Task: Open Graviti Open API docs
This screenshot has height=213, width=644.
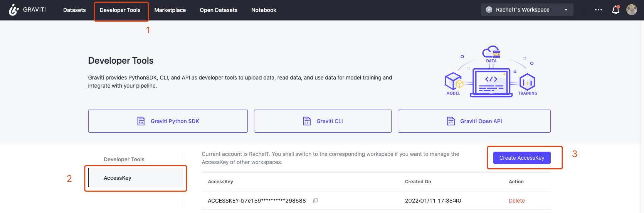Action: coord(474,121)
